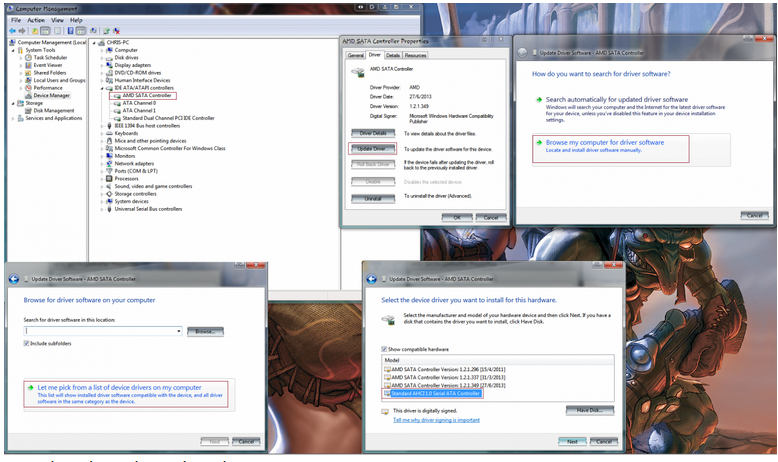778x462 pixels.
Task: Expand the Storage controllers node
Action: 102,194
